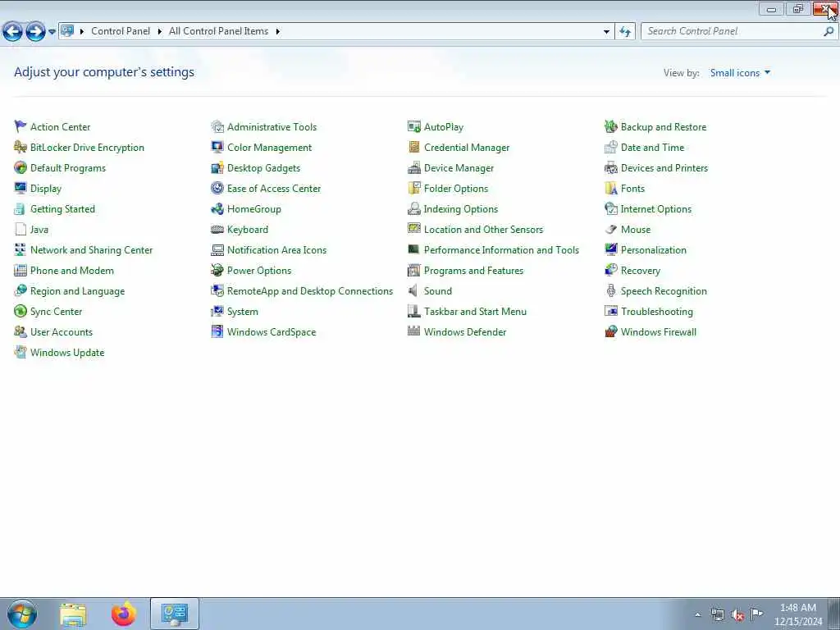
Task: Open Taskbar and Start Menu link
Action: point(475,311)
